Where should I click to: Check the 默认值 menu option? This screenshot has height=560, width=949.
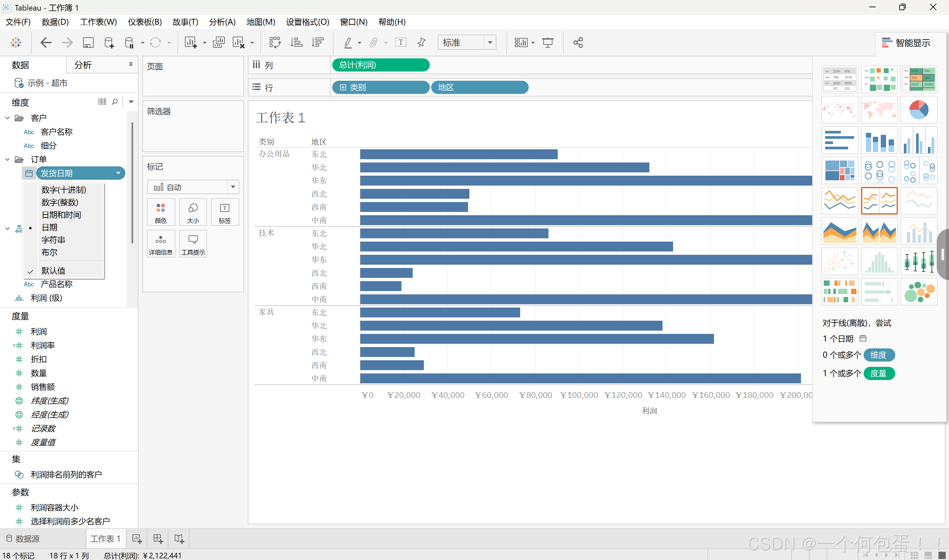coord(53,271)
